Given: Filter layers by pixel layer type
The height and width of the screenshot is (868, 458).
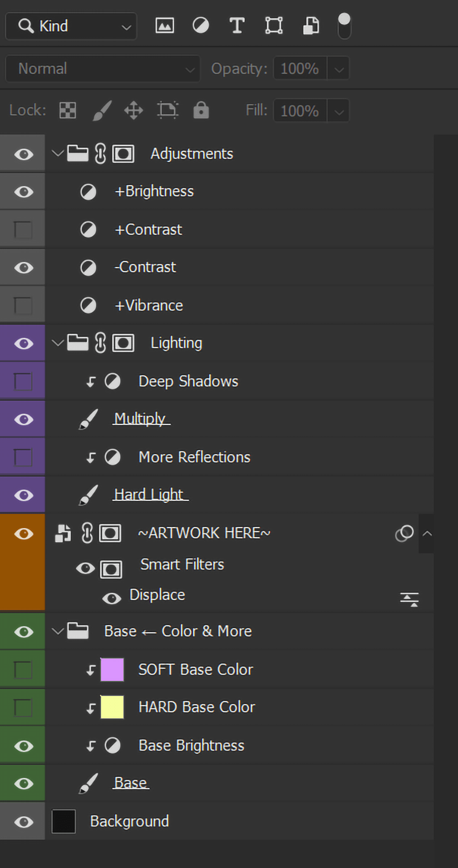Looking at the screenshot, I should tap(164, 25).
